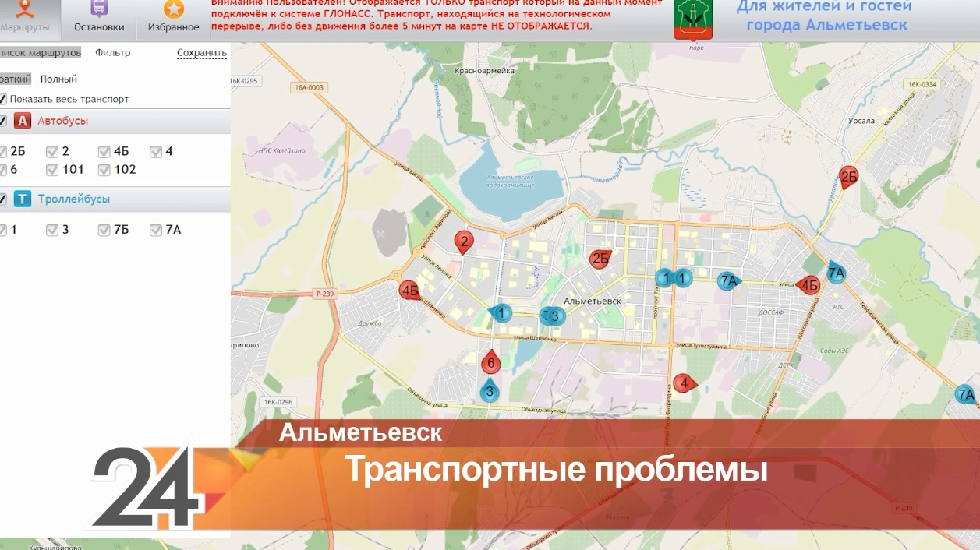Viewport: 980px width, 550px height.
Task: Toggle bus route 2 checkbox
Action: click(52, 152)
